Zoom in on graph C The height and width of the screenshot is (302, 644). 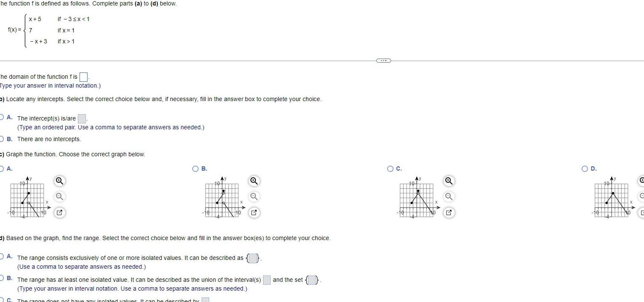tap(448, 181)
